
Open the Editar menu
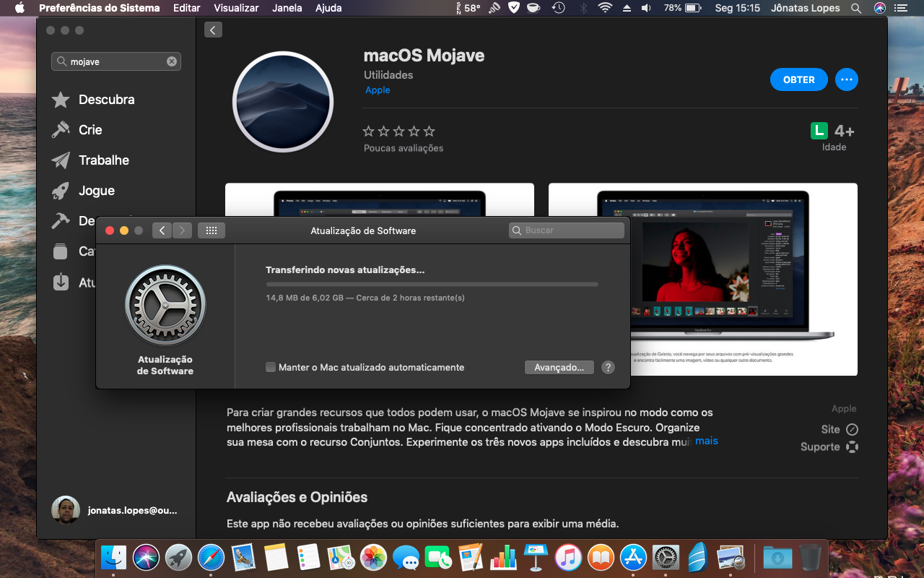tap(187, 8)
